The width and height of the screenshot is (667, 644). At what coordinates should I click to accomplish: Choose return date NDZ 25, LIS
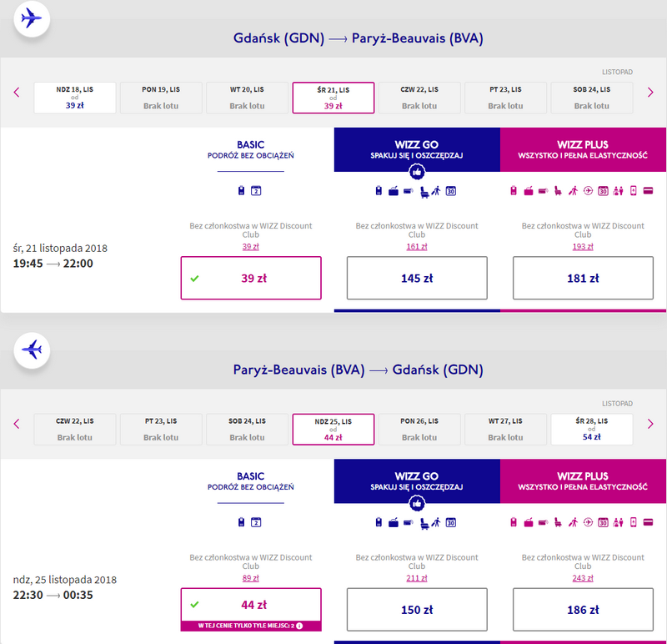click(x=333, y=429)
